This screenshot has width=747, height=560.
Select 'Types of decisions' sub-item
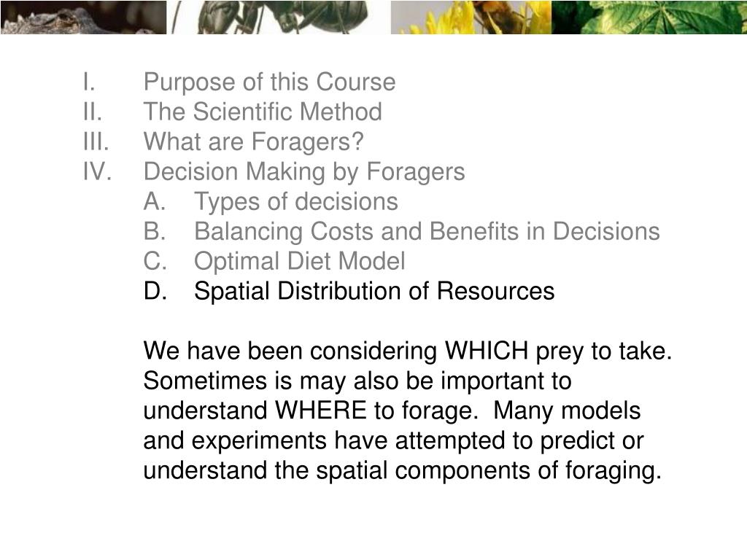pyautogui.click(x=296, y=201)
